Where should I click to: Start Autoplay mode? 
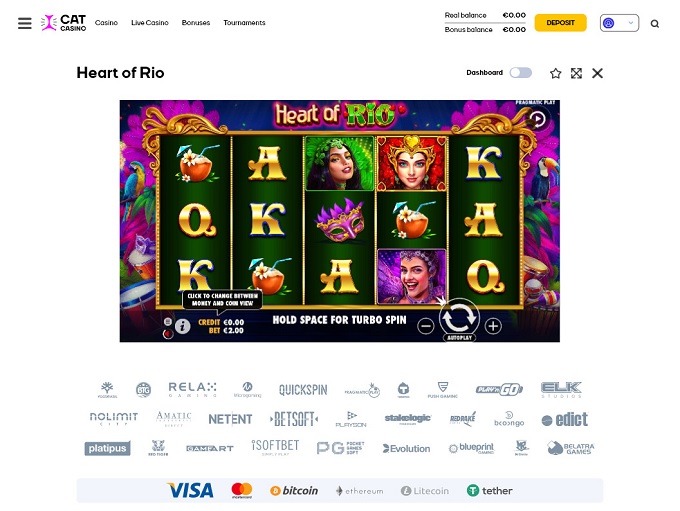459,337
